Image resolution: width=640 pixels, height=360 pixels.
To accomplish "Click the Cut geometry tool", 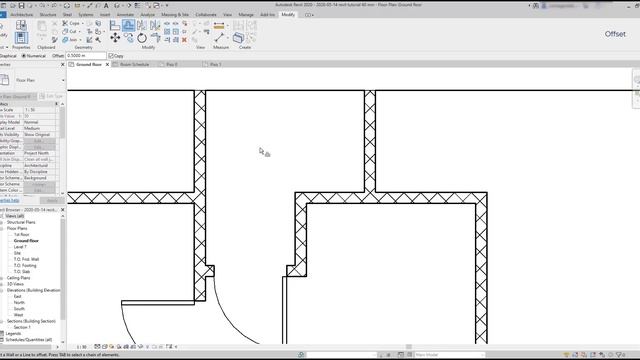I will click(70, 31).
